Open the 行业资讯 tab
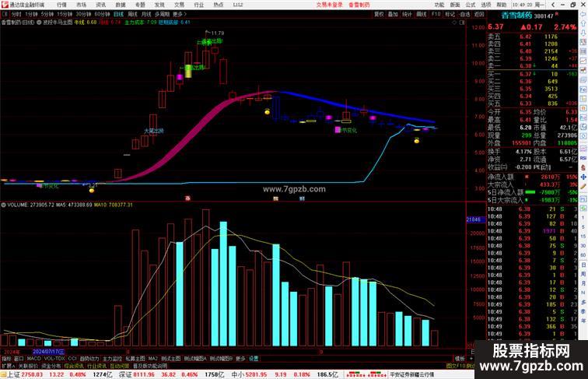The image size is (588, 379). coord(96,366)
